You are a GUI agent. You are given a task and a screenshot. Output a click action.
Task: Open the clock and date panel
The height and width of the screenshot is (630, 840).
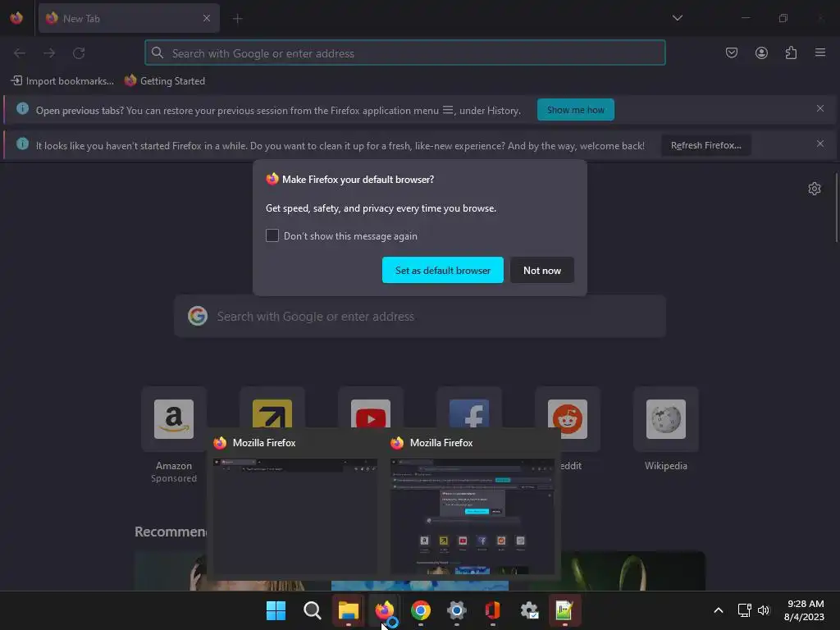(804, 610)
